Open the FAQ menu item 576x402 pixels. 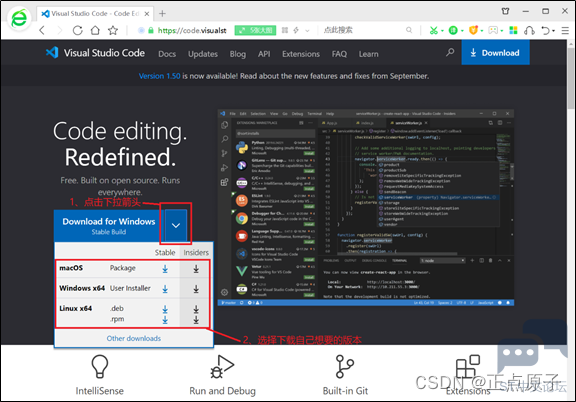(339, 54)
